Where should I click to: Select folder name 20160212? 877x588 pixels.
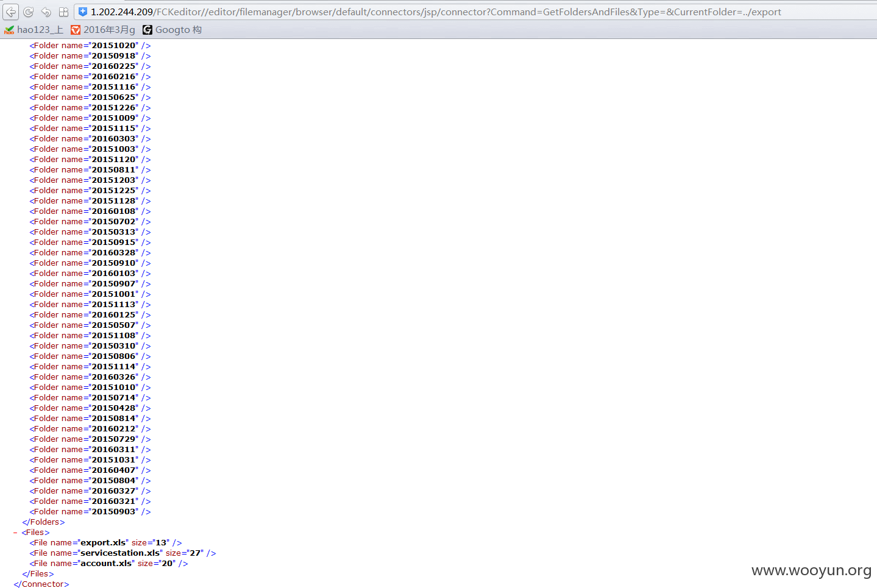tap(113, 429)
